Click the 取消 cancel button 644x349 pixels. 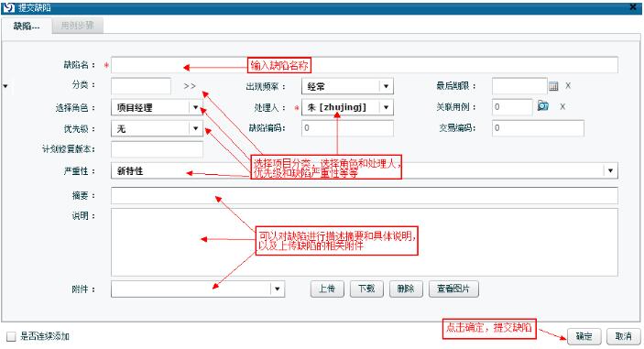623,336
